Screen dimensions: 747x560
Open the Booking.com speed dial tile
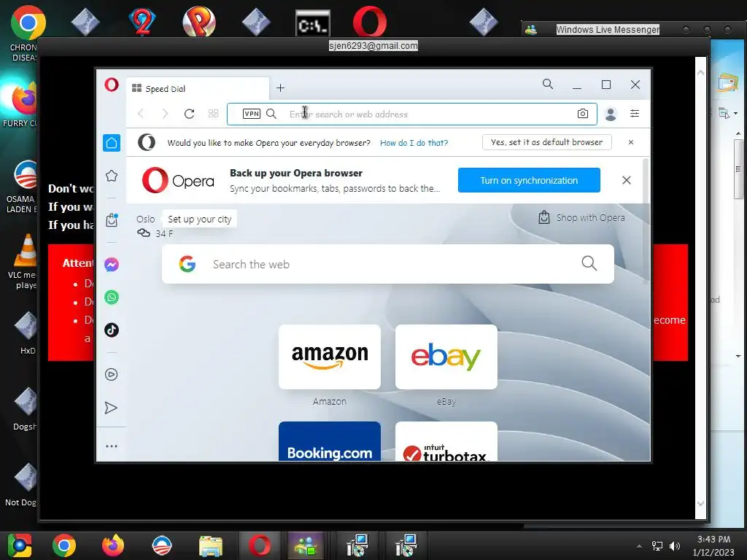330,441
